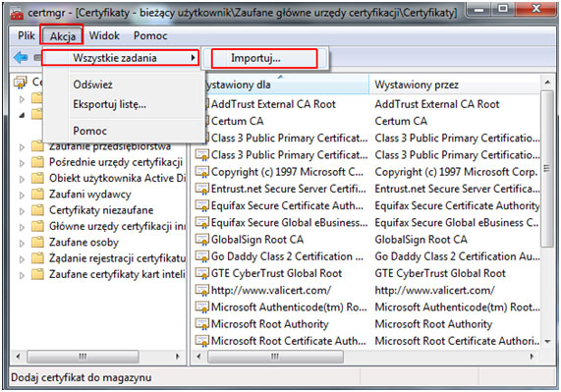Viewport: 561px width, 392px height.
Task: Click certificate icon beside Microsoft Root Authority
Action: click(x=201, y=324)
